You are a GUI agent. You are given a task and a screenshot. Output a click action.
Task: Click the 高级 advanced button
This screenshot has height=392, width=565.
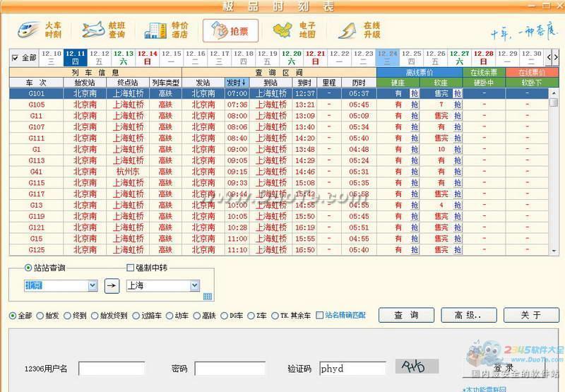[x=469, y=315]
